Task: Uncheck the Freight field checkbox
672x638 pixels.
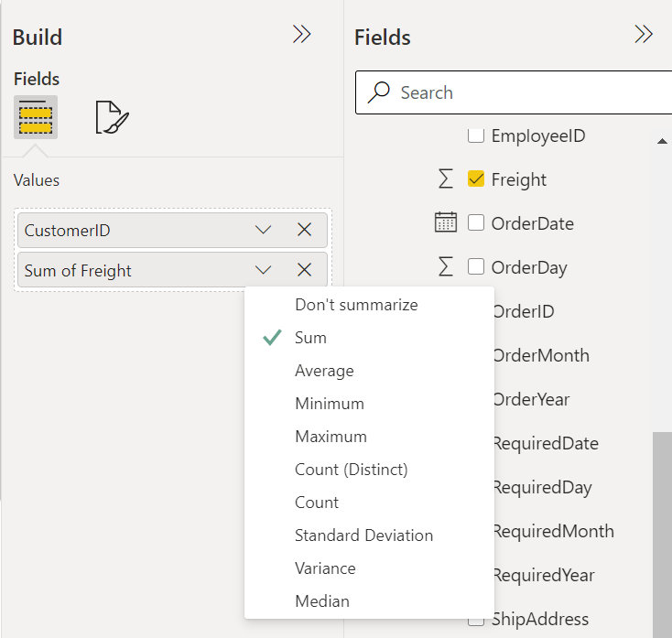Action: [x=476, y=178]
